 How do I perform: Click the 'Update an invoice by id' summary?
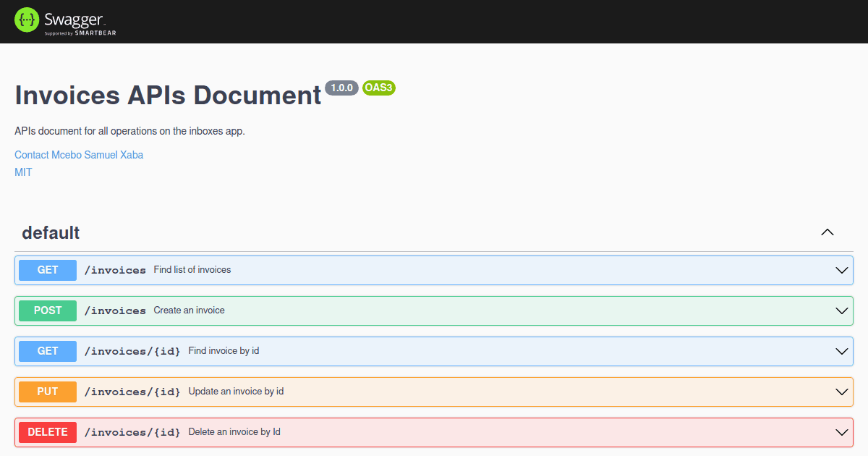click(237, 391)
